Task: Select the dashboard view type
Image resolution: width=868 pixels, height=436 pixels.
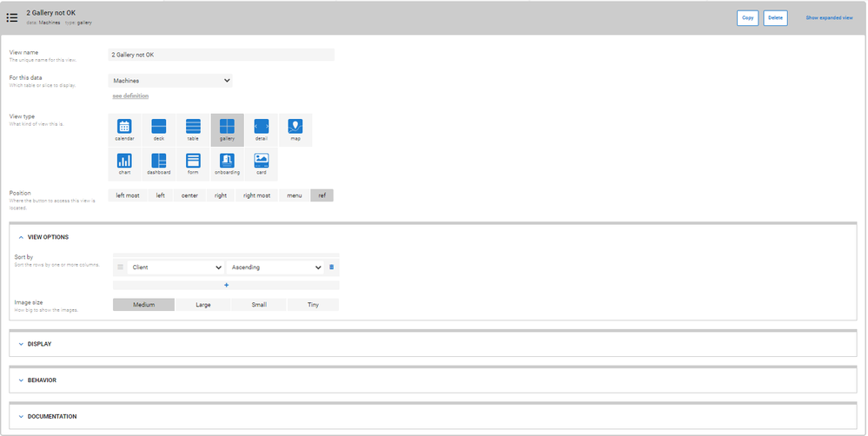Action: tap(159, 164)
